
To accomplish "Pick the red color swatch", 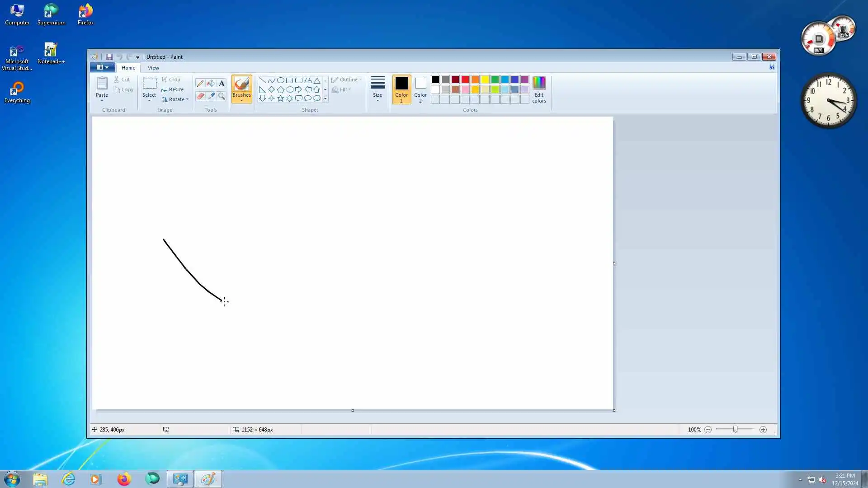I will tap(465, 80).
